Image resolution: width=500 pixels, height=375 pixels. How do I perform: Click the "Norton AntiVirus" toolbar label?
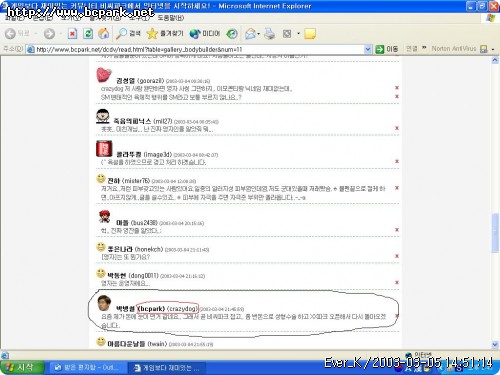[454, 49]
